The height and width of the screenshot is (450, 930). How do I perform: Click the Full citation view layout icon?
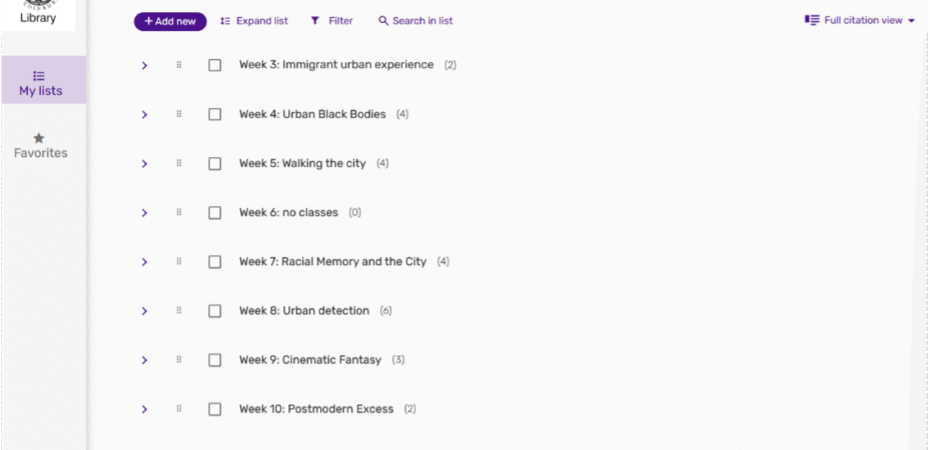point(812,20)
